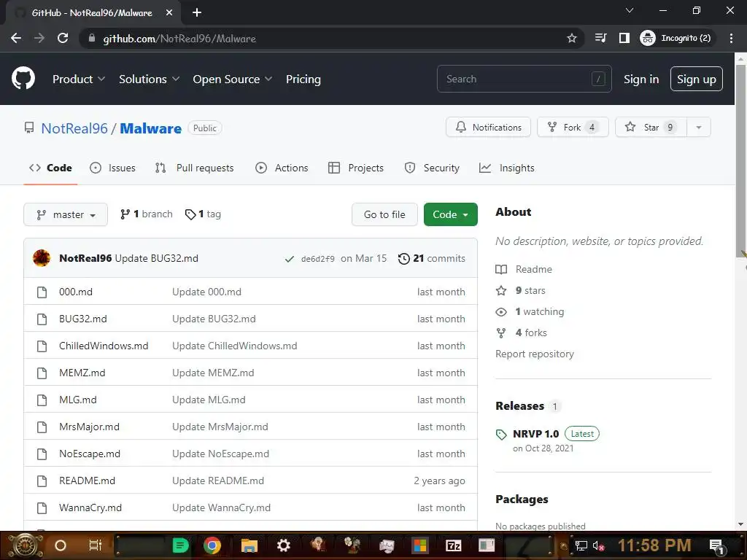This screenshot has width=747, height=560.
Task: Click the Go to file button
Action: (384, 215)
